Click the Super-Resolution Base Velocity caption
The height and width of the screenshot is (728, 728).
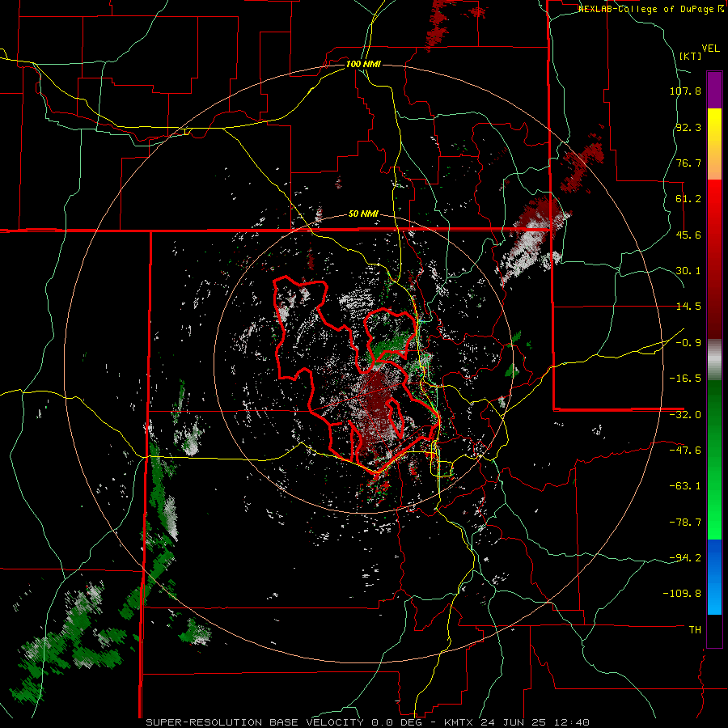coord(368,722)
